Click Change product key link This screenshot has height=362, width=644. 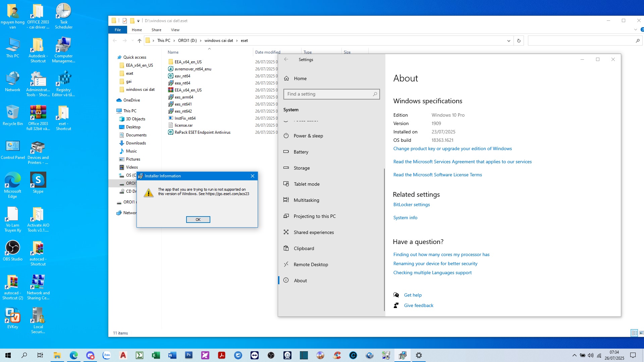[x=452, y=148]
